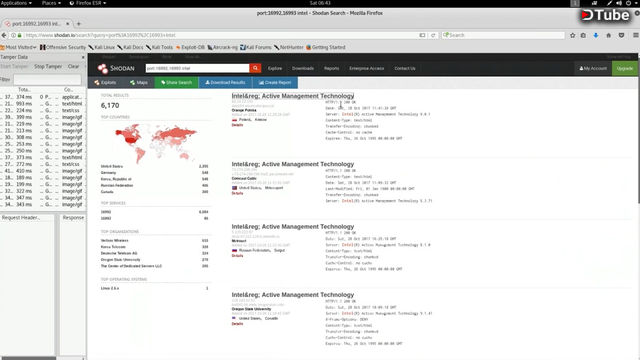Click Clear in Tamper Data panel

(x=73, y=66)
